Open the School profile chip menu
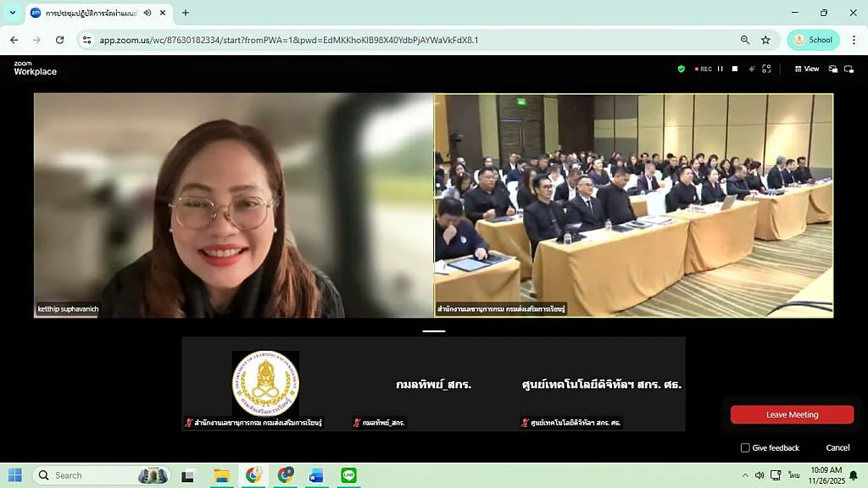This screenshot has width=868, height=488. coord(812,40)
